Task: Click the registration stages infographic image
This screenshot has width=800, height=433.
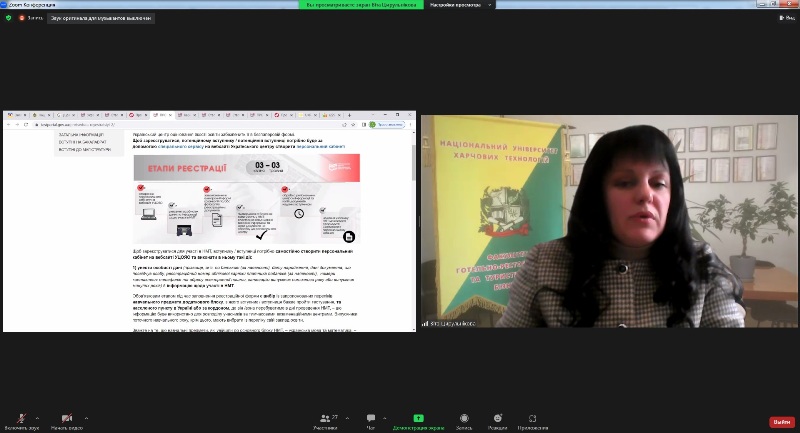Action: (247, 199)
